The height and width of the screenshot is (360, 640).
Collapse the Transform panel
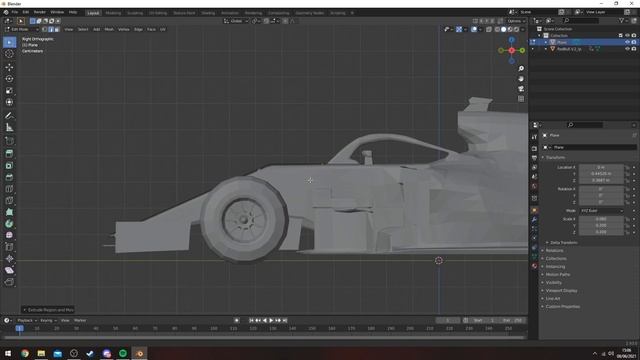pyautogui.click(x=556, y=157)
